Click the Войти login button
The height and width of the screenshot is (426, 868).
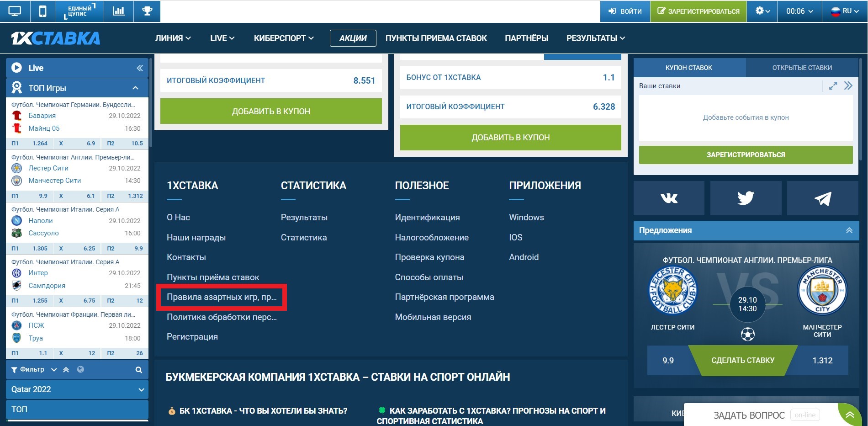pos(625,11)
